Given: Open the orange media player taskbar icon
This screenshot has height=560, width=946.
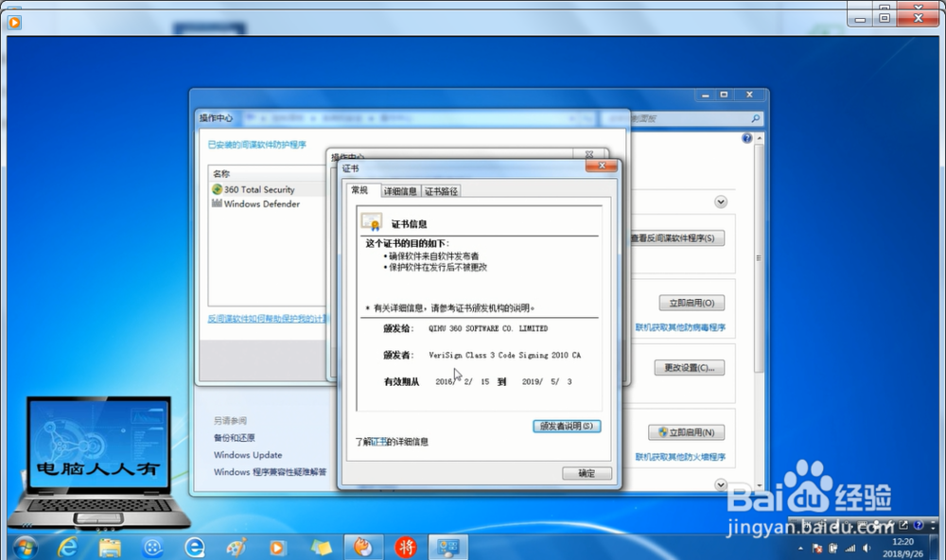Looking at the screenshot, I should tap(277, 548).
